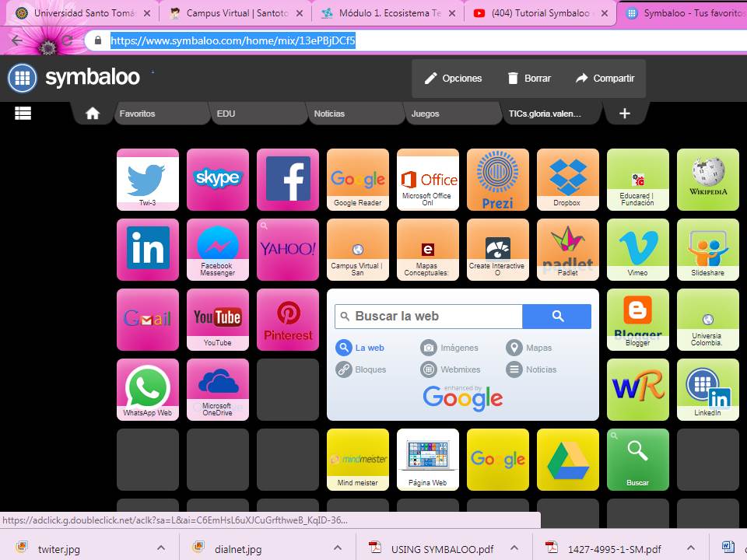Open the Dropbox tile
Screen dimensions: 747x560
click(568, 180)
